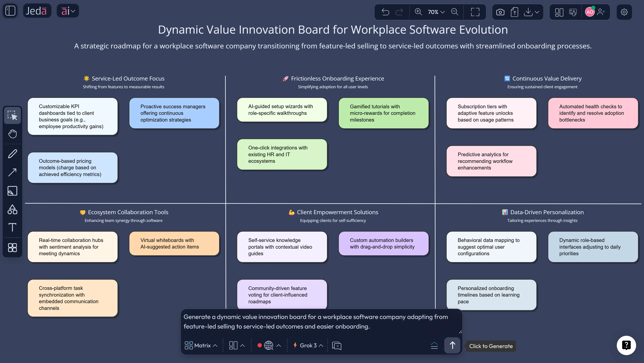Open the help question mark bubble
The height and width of the screenshot is (363, 644).
pyautogui.click(x=626, y=345)
